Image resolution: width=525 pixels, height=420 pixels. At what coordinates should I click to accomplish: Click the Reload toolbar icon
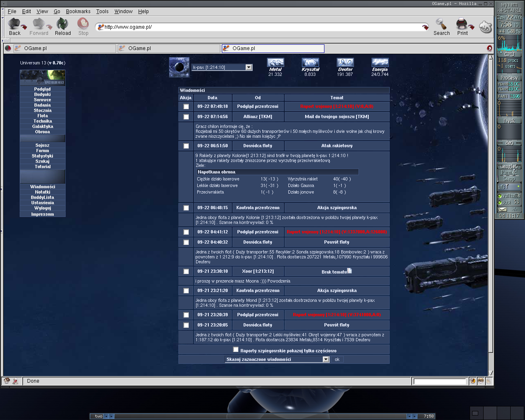point(62,24)
